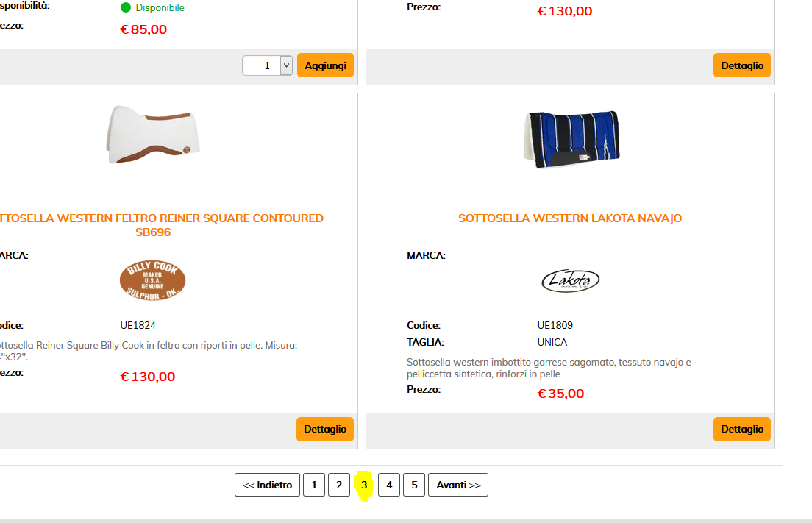The height and width of the screenshot is (523, 812).
Task: Click the green Disponibile availability indicator
Action: click(126, 8)
